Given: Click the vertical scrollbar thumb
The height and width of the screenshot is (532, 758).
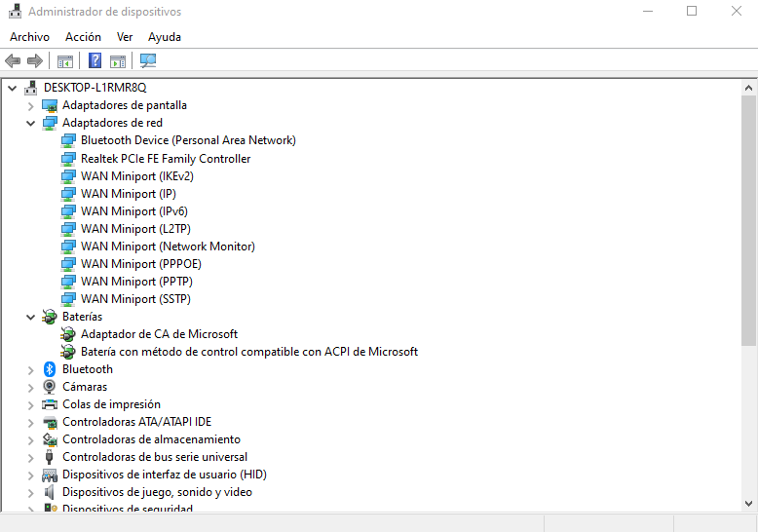Looking at the screenshot, I should point(748,220).
